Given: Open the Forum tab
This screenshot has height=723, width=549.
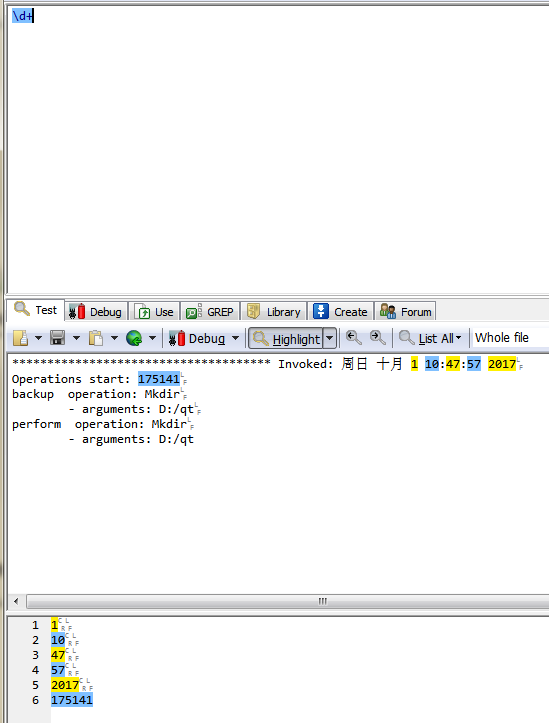Looking at the screenshot, I should point(405,312).
